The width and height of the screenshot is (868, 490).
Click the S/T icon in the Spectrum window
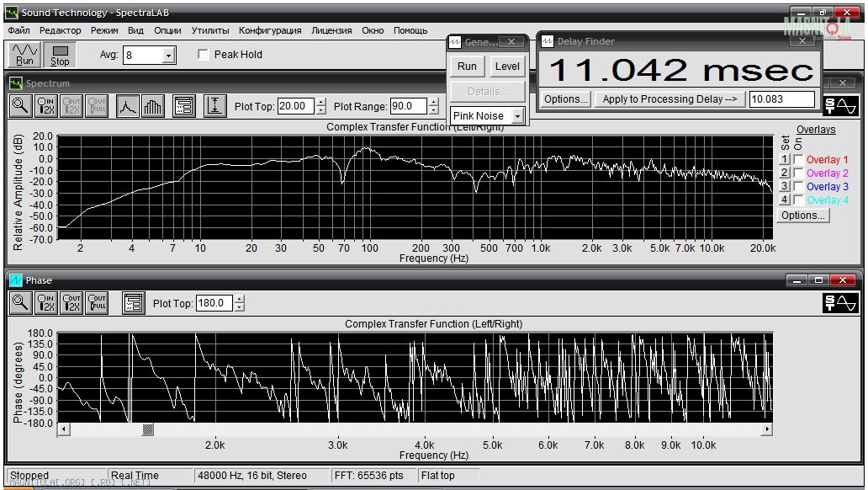coord(839,104)
